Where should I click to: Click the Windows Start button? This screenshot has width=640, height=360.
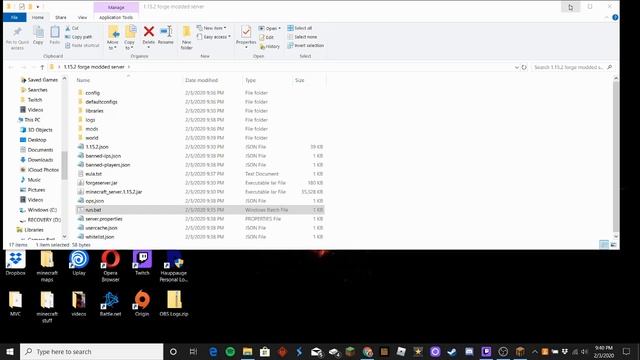click(x=10, y=351)
